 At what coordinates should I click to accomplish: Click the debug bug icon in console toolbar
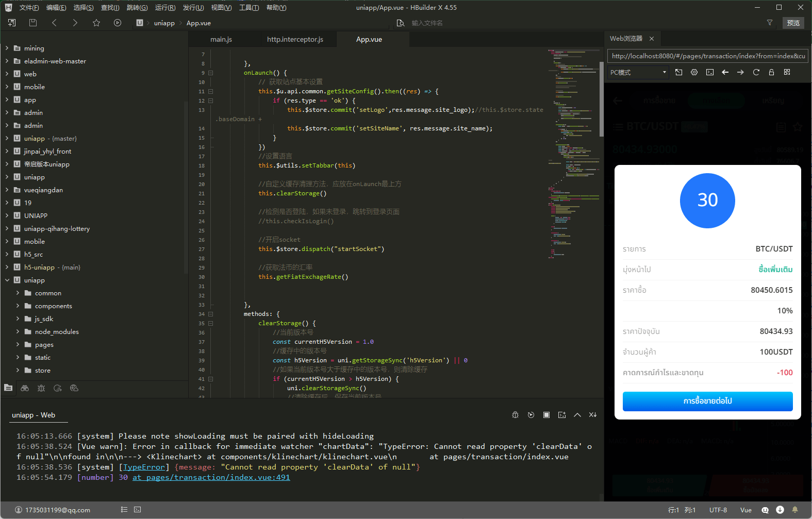coord(515,415)
